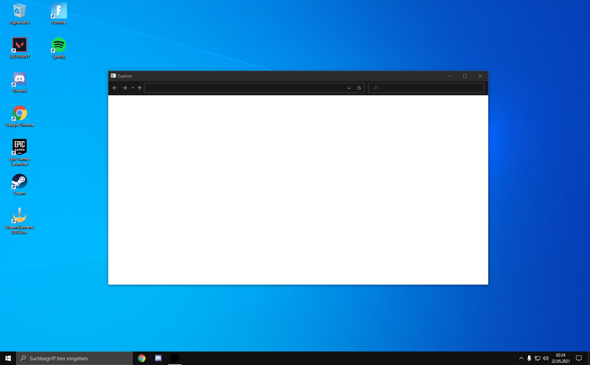Select the Google Chrome desktop shortcut
This screenshot has width=590, height=365.
(x=20, y=117)
